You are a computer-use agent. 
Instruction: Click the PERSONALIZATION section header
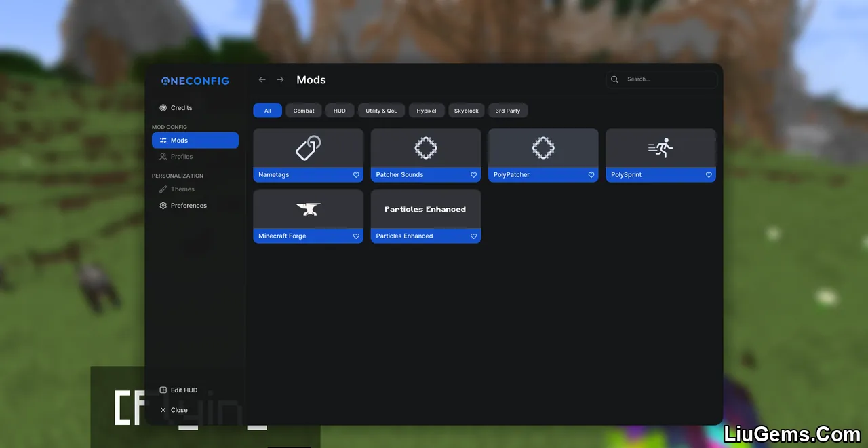(x=178, y=176)
